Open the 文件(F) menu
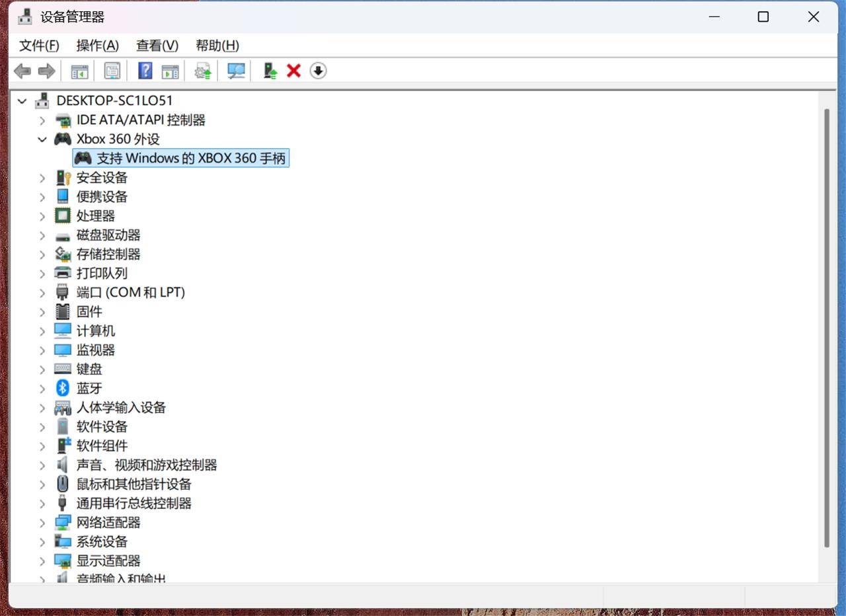This screenshot has width=846, height=616. point(39,46)
